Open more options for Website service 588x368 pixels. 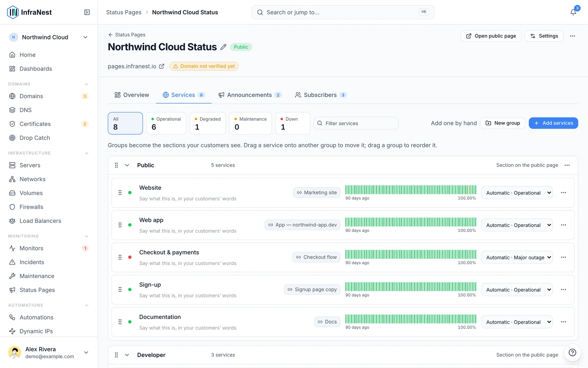pyautogui.click(x=563, y=193)
